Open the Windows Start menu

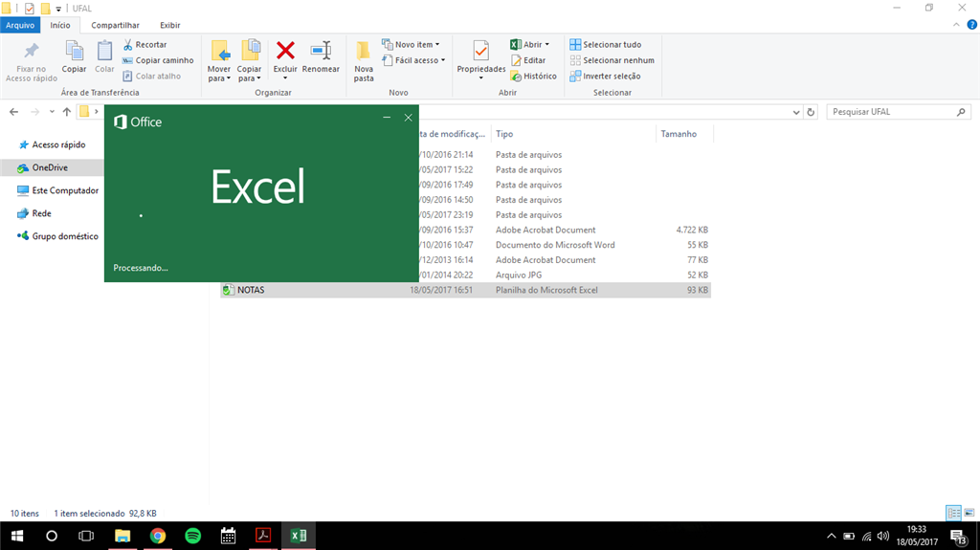[17, 536]
